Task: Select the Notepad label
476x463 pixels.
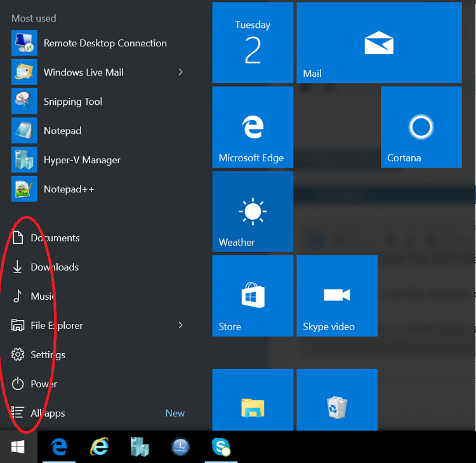Action: pyautogui.click(x=63, y=131)
